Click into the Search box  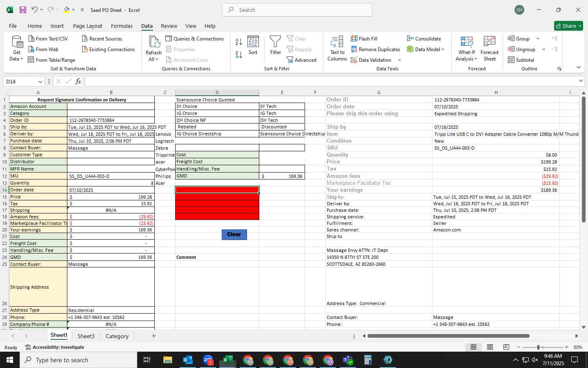pyautogui.click(x=297, y=10)
